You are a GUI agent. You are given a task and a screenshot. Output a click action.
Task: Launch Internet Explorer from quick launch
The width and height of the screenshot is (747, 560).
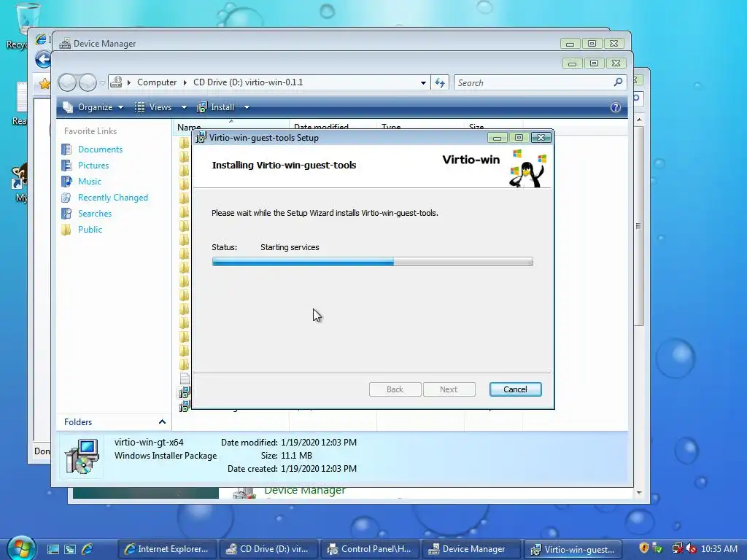click(88, 549)
